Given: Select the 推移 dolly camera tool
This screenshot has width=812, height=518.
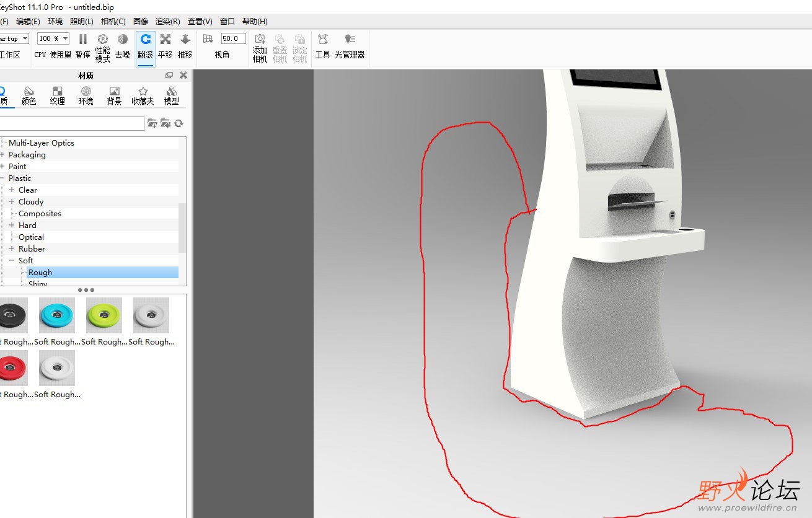Looking at the screenshot, I should (x=185, y=46).
